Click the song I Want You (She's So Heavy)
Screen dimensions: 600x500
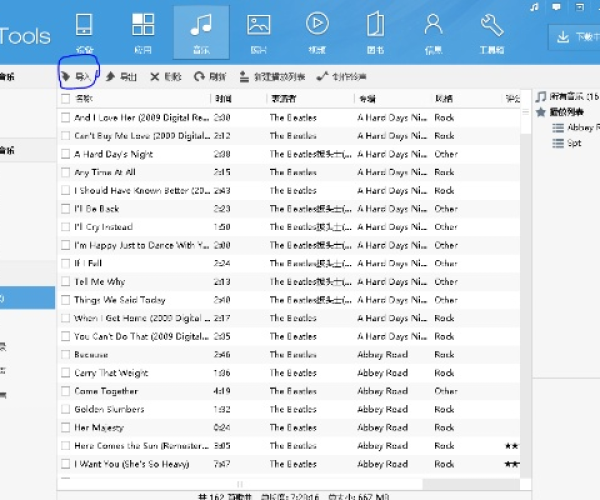click(x=132, y=464)
